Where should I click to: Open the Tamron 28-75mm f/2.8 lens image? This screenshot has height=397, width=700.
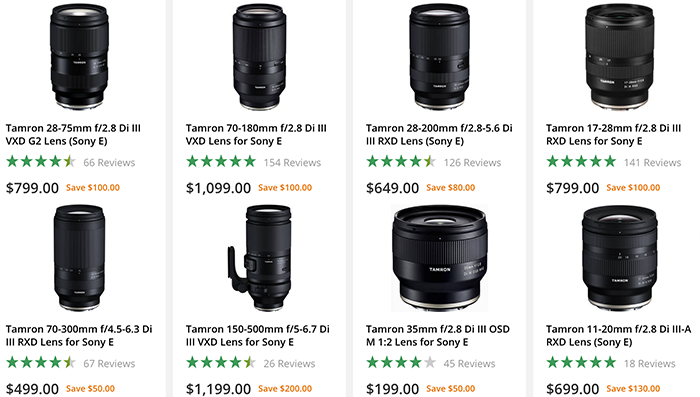[79, 57]
